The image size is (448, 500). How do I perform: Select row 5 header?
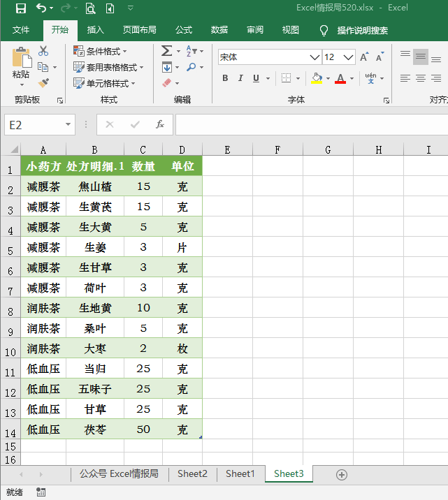click(10, 247)
